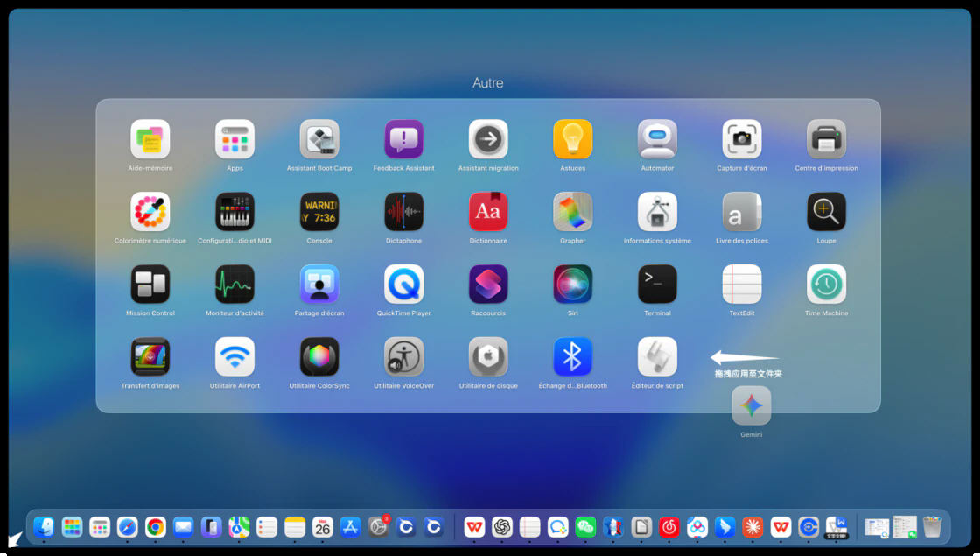Open Centre d'impression
Image resolution: width=980 pixels, height=556 pixels.
tap(826, 139)
